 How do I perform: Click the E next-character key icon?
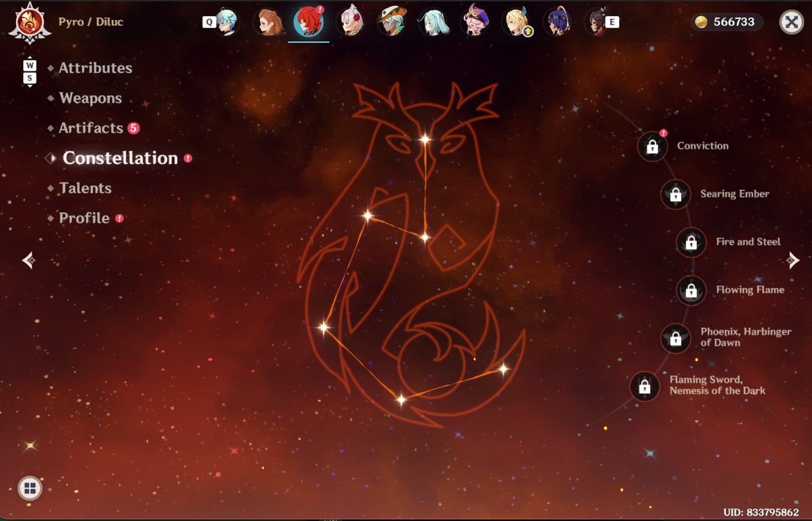[612, 22]
